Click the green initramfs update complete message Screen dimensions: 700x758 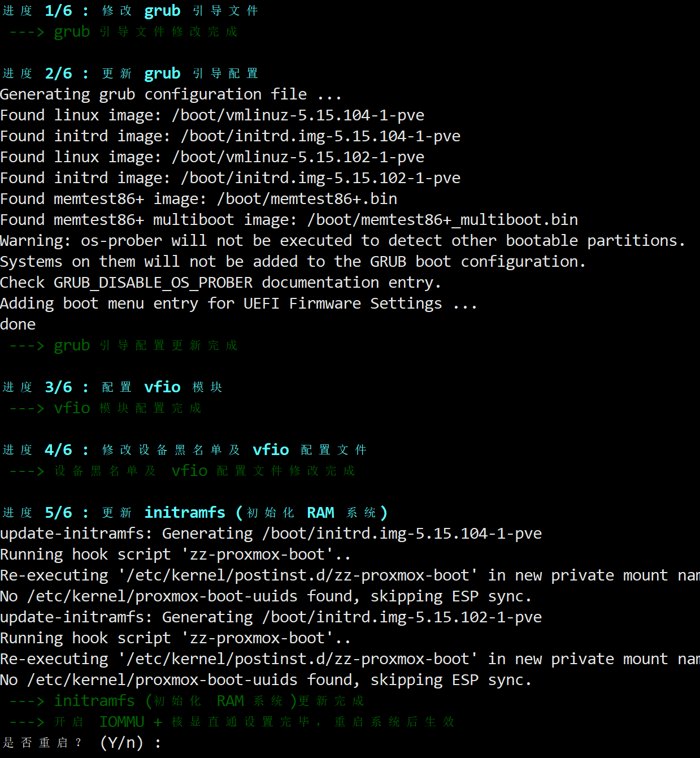[186, 701]
